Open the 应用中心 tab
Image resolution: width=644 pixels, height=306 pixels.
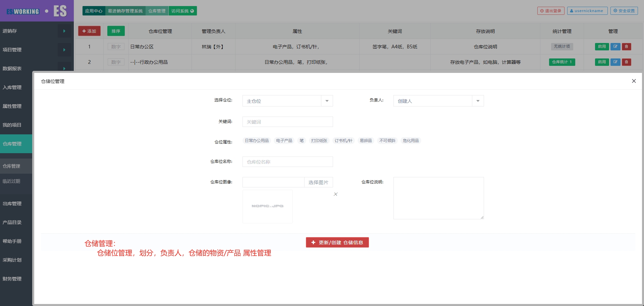(94, 11)
